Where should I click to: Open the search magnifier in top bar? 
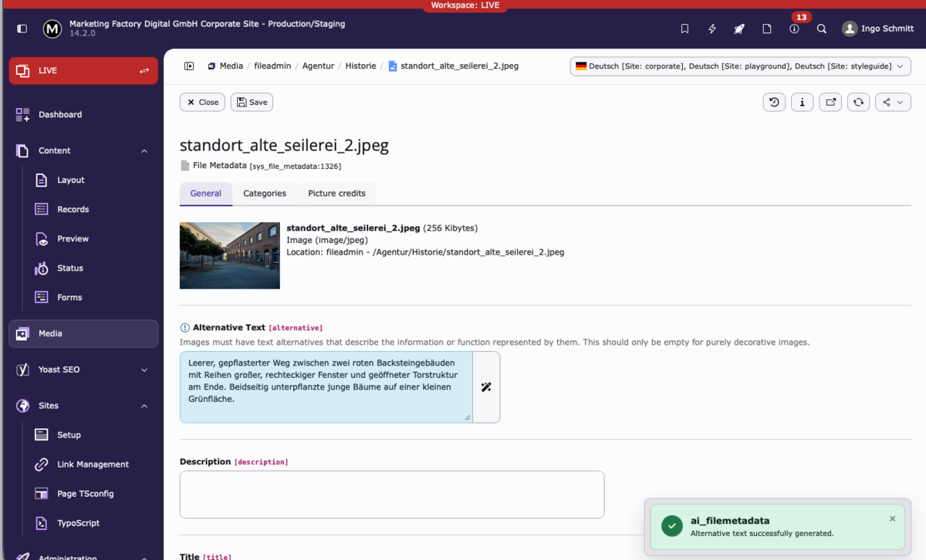click(x=822, y=29)
